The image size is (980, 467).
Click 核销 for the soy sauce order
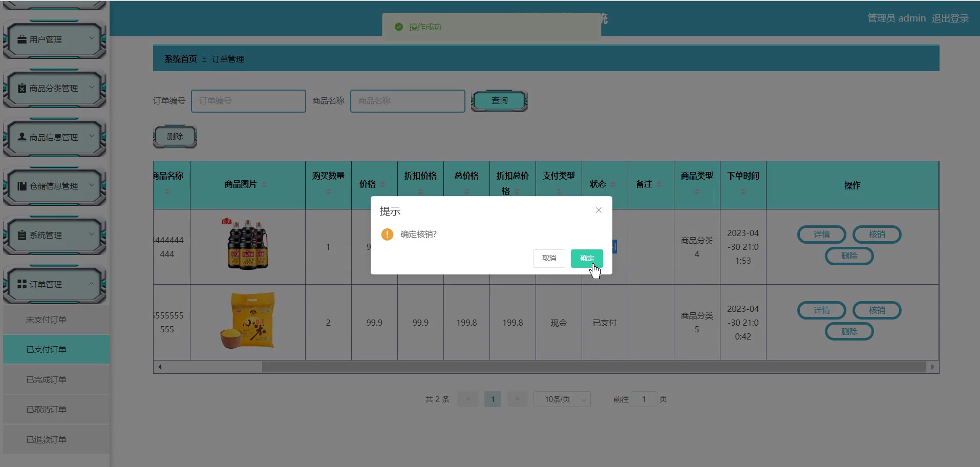[x=877, y=235]
